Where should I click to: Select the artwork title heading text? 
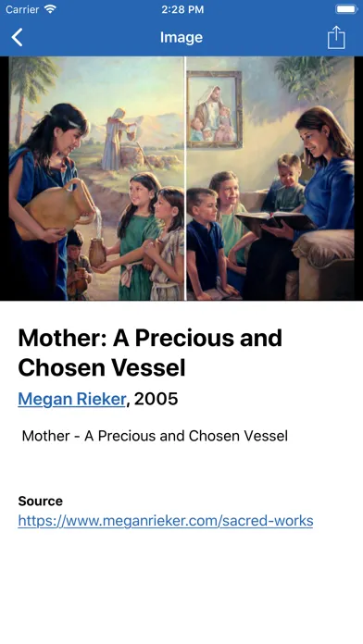(150, 353)
